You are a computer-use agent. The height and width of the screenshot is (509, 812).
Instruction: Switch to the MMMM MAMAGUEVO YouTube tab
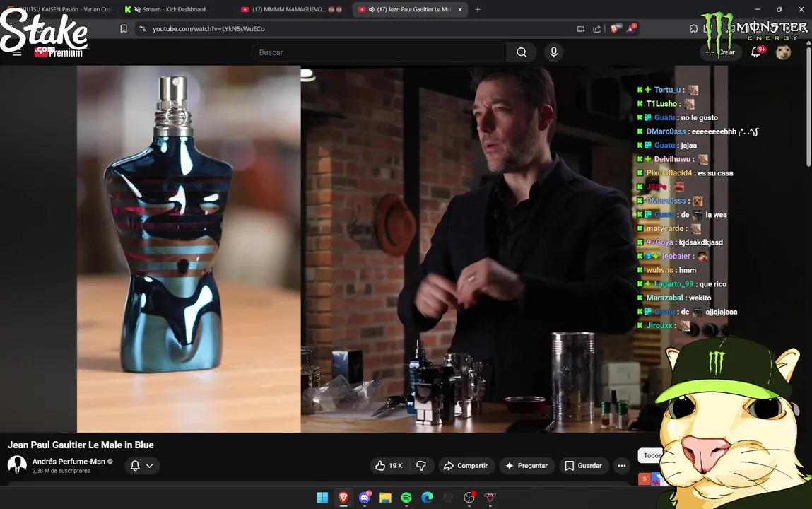(x=293, y=9)
